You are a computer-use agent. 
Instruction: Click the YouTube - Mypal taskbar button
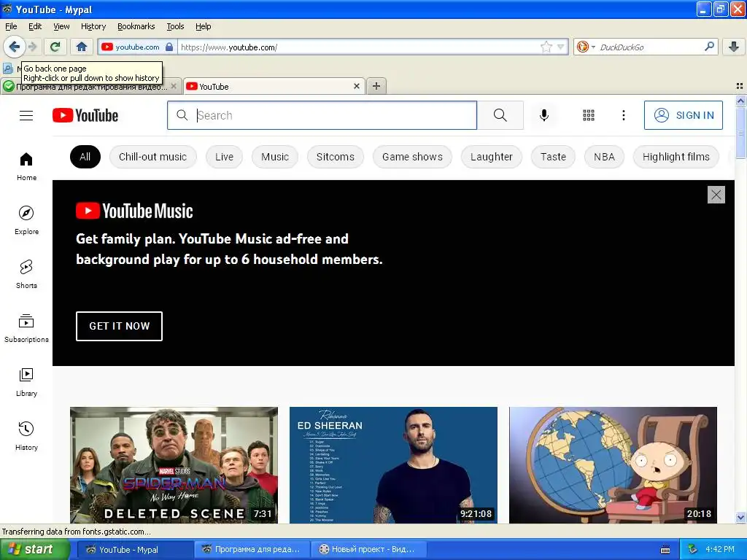[x=134, y=550]
